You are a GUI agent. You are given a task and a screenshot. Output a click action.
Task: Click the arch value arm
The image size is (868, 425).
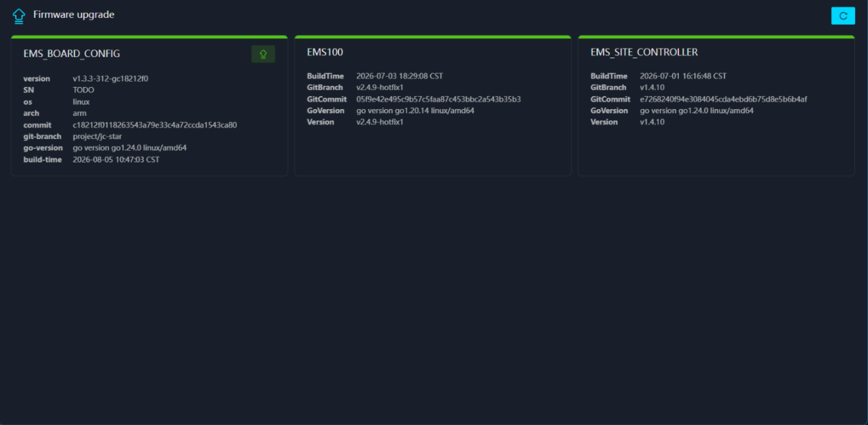pyautogui.click(x=79, y=113)
